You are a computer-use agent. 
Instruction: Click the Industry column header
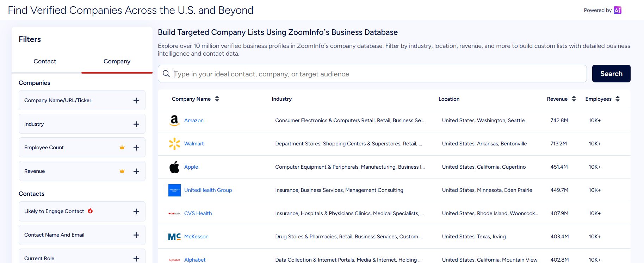click(x=281, y=99)
